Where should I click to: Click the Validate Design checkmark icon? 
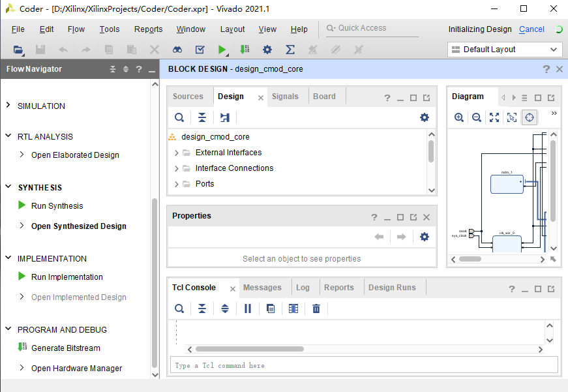click(200, 50)
